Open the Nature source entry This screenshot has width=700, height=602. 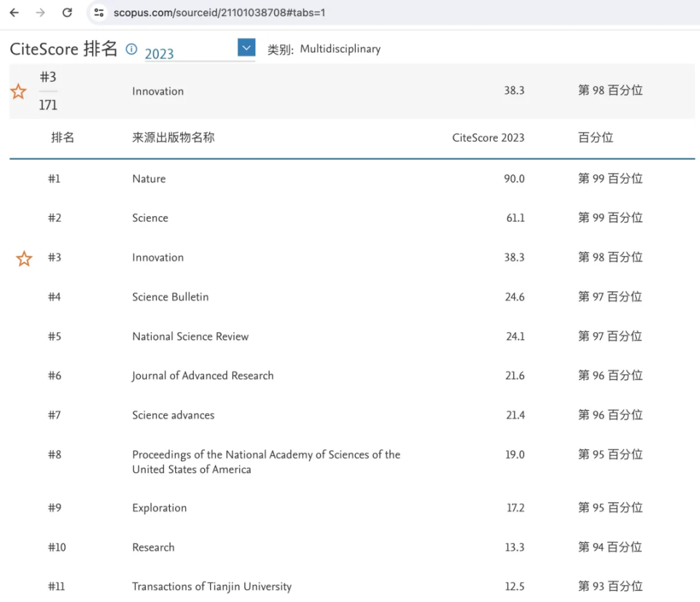tap(149, 179)
